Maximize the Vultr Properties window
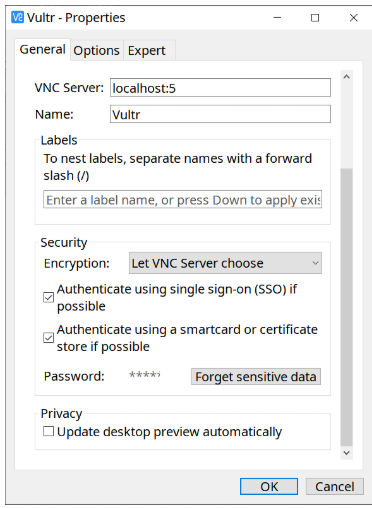 click(x=315, y=18)
